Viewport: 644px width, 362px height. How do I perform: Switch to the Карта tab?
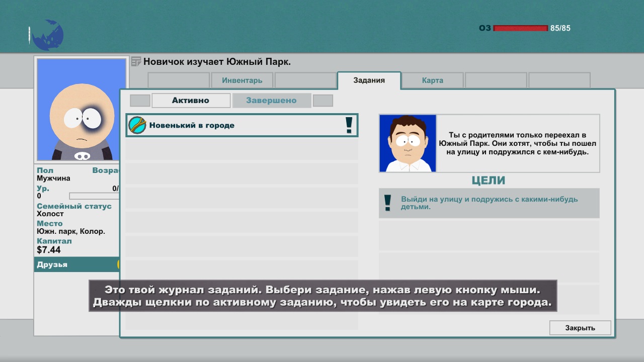pyautogui.click(x=432, y=80)
